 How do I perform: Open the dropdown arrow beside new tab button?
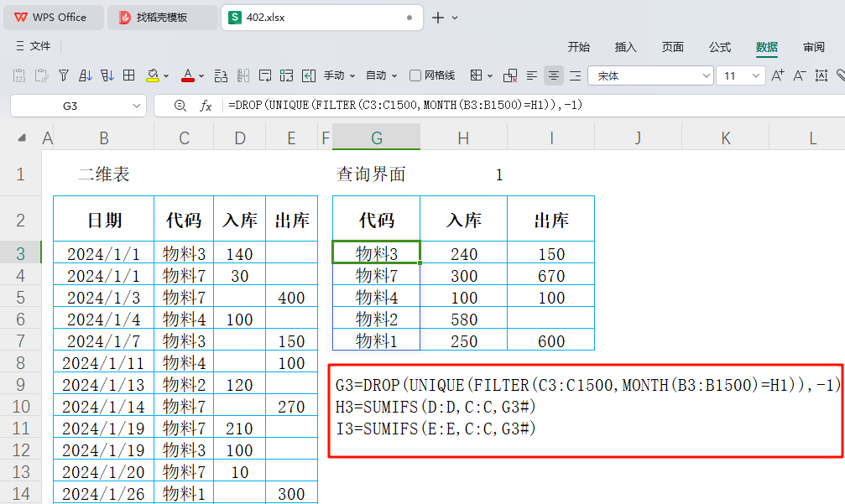pyautogui.click(x=455, y=18)
